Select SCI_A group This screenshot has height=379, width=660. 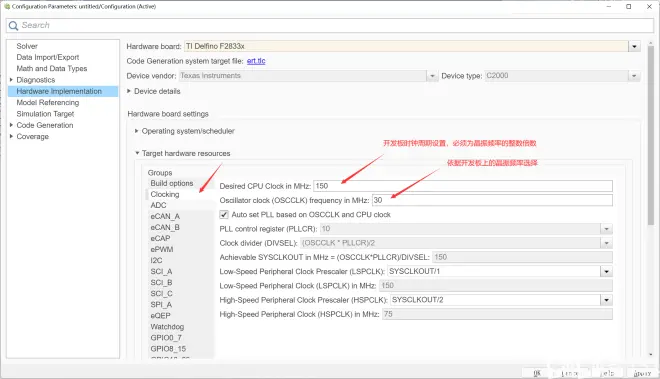[x=161, y=272]
